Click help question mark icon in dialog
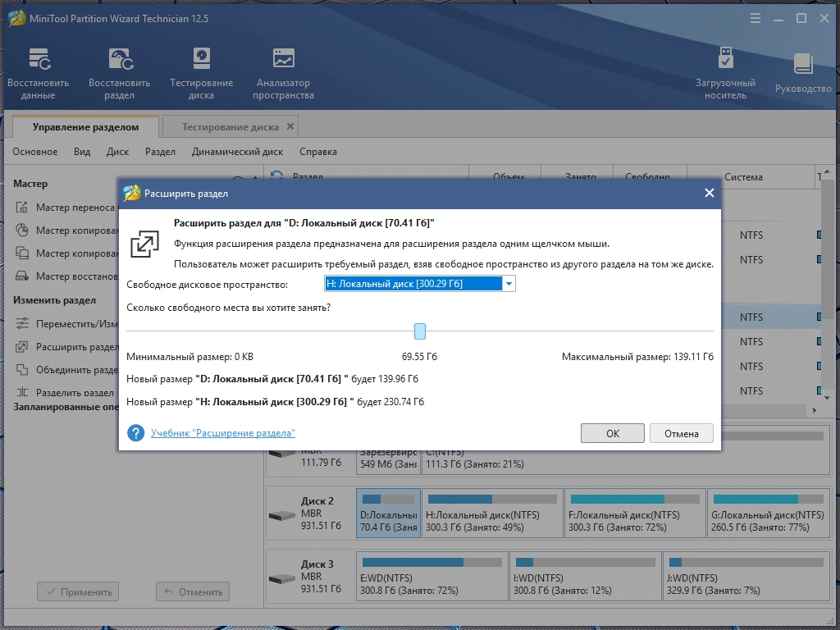 click(x=135, y=433)
